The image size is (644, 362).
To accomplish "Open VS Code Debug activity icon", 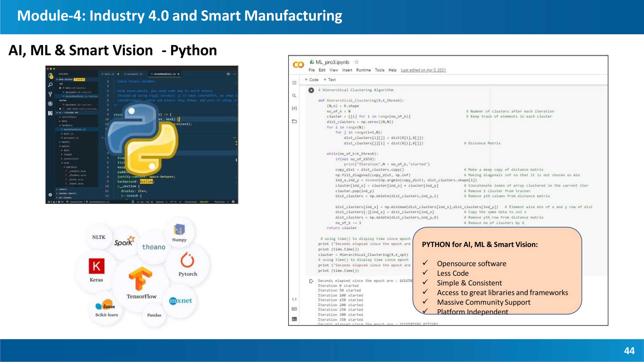I will (50, 104).
